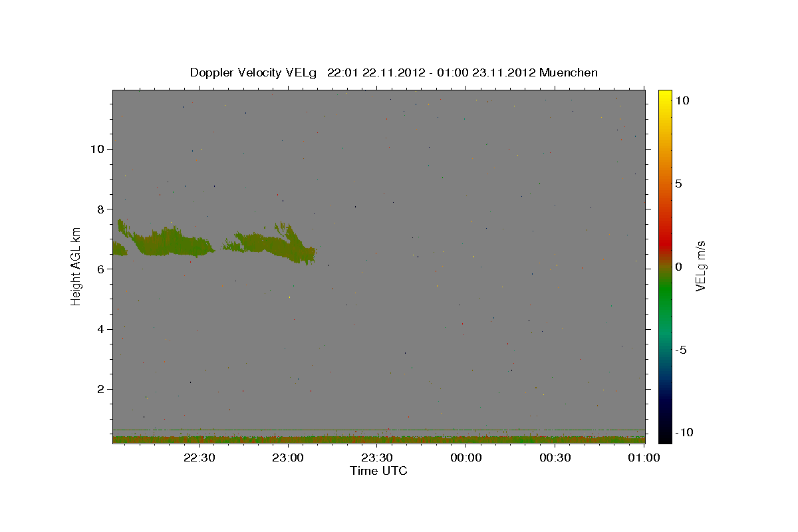
Task: Click the height tick label 2
Action: click(x=99, y=389)
